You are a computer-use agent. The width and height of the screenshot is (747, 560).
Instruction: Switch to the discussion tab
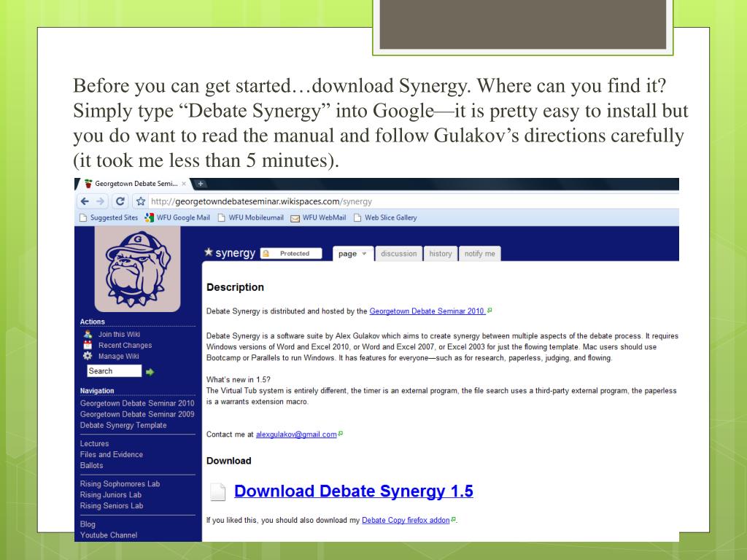tap(399, 254)
